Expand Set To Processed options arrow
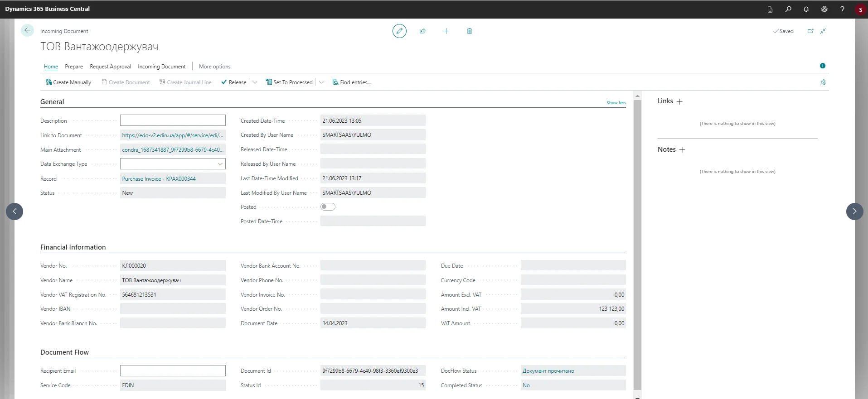This screenshot has height=399, width=868. tap(321, 82)
